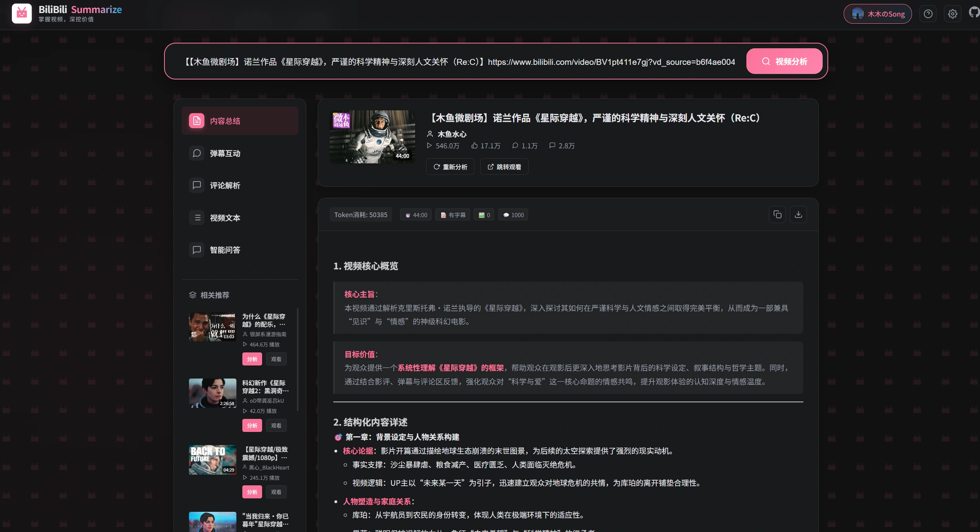Open the 视频文本 tab

pos(240,218)
